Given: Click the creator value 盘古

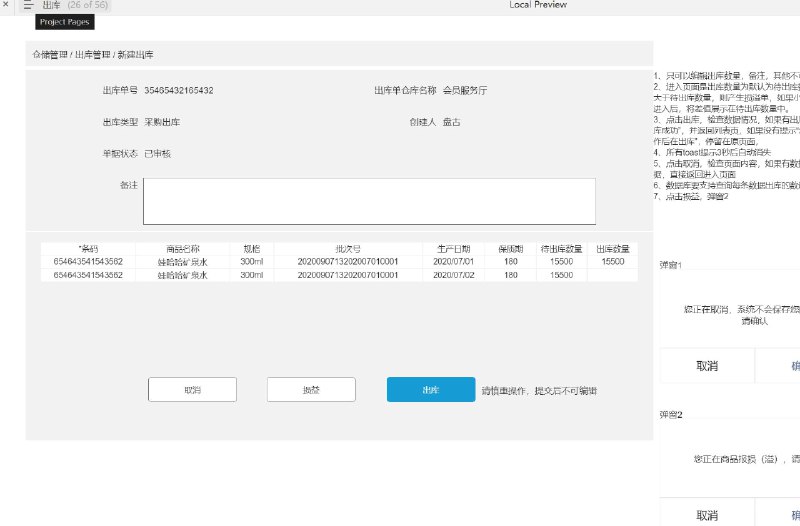Looking at the screenshot, I should coord(452,122).
